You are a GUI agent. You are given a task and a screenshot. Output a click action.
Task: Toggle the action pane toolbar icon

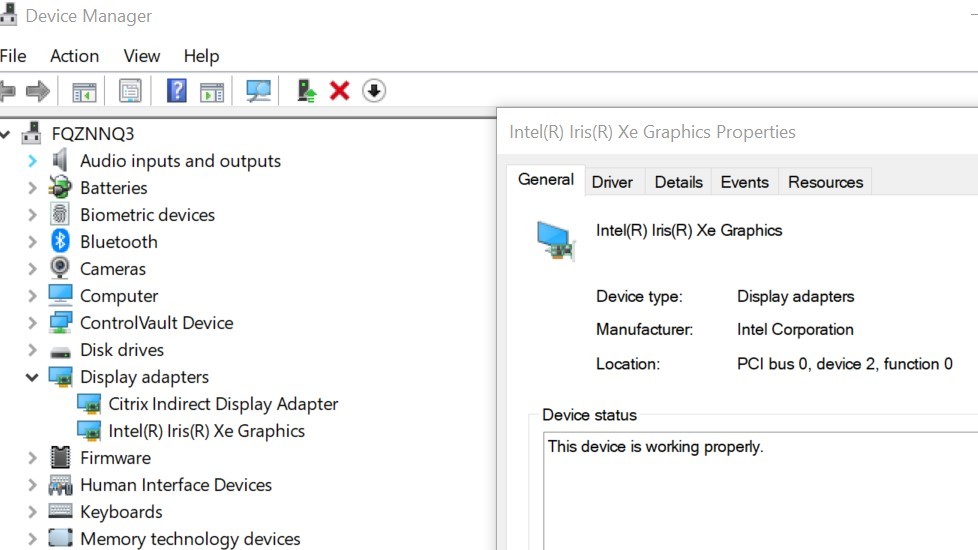[211, 92]
